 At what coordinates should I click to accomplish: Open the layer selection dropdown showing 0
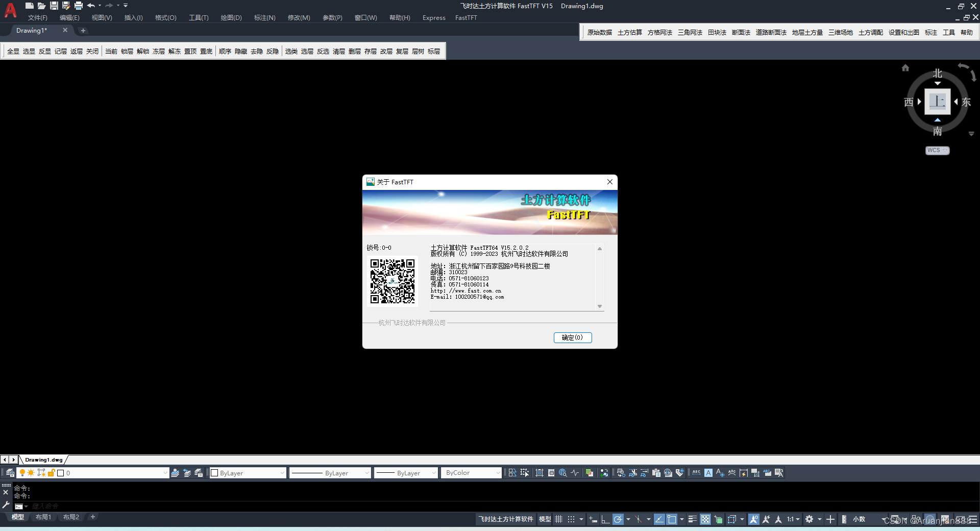click(x=92, y=473)
